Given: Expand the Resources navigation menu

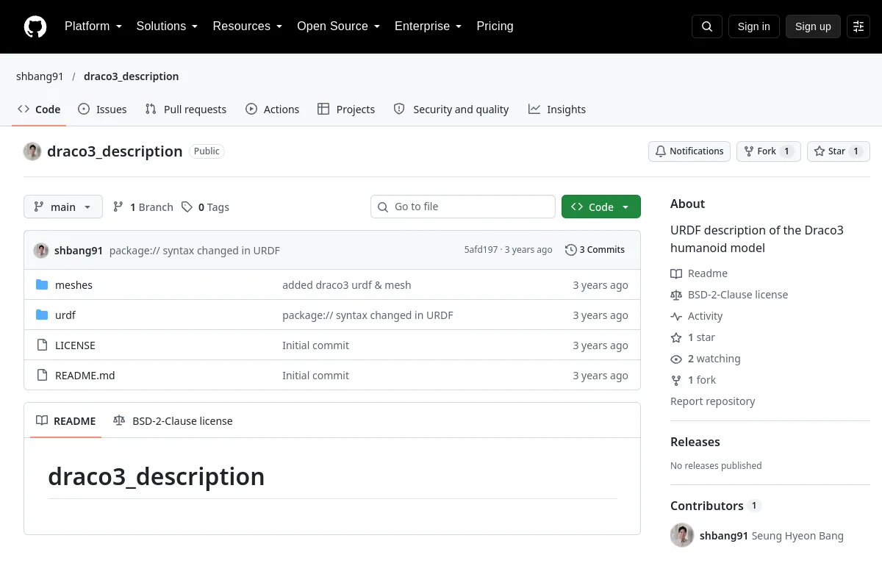Looking at the screenshot, I should 248,26.
